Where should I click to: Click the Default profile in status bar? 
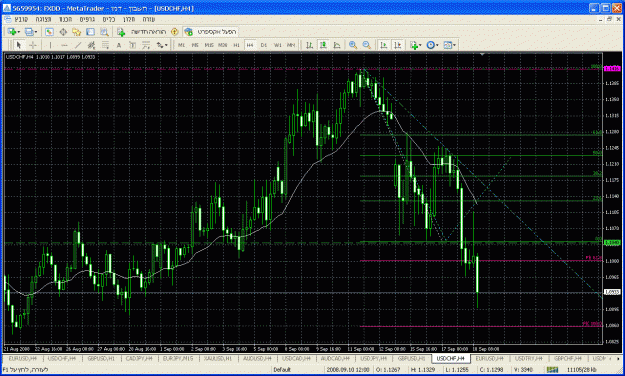click(x=282, y=370)
